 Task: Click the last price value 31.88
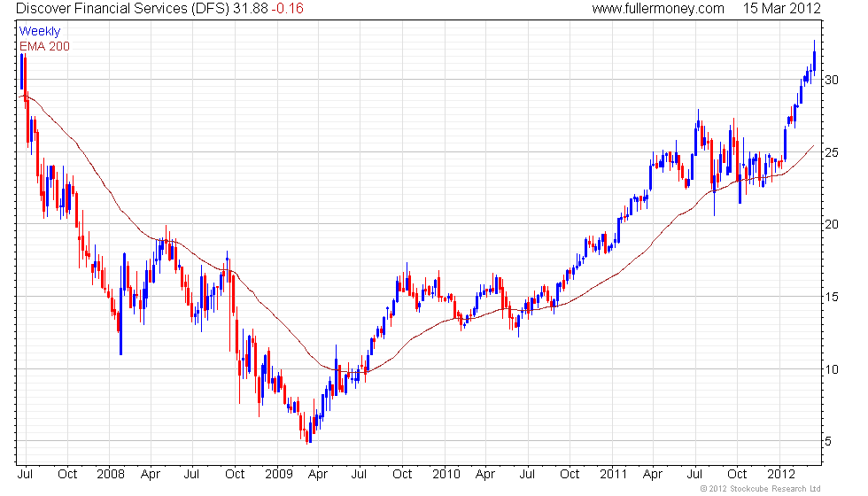250,8
